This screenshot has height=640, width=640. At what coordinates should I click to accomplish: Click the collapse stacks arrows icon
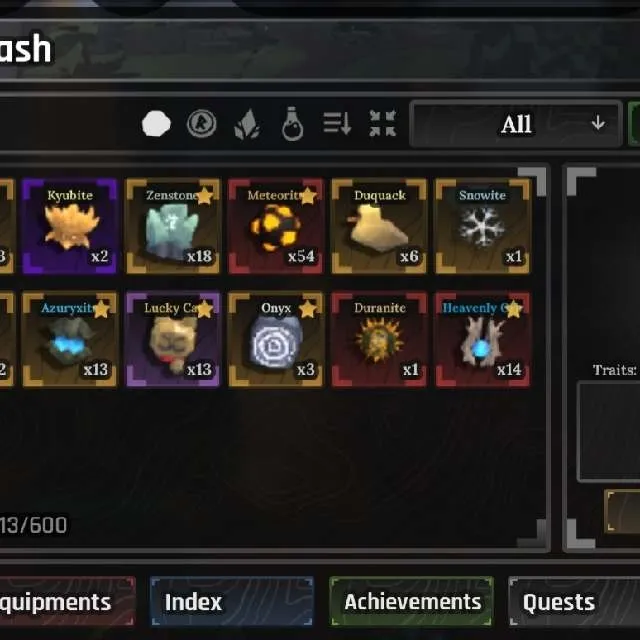coord(382,123)
